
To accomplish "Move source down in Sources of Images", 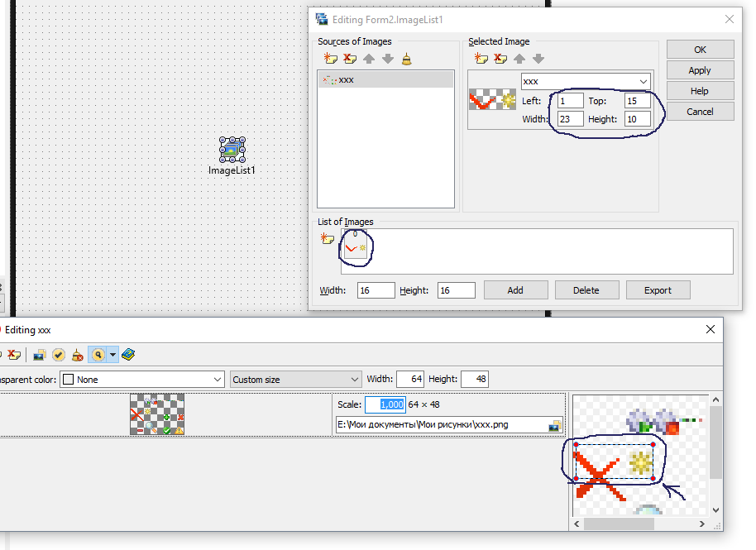I will (388, 59).
